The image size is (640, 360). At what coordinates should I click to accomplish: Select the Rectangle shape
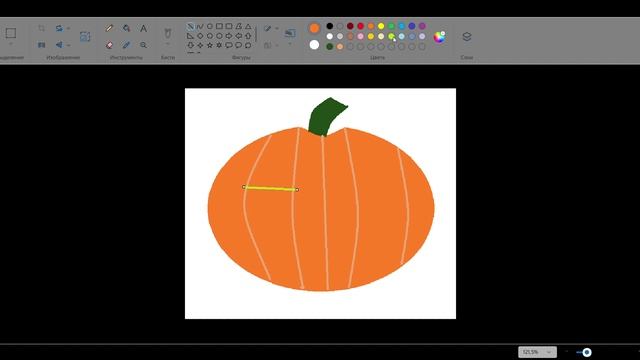(x=219, y=27)
